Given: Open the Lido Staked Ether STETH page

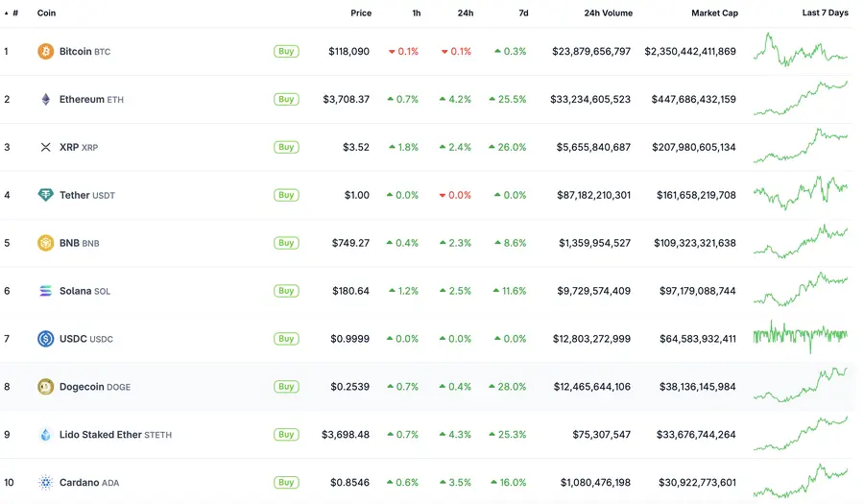Looking at the screenshot, I should coord(116,435).
